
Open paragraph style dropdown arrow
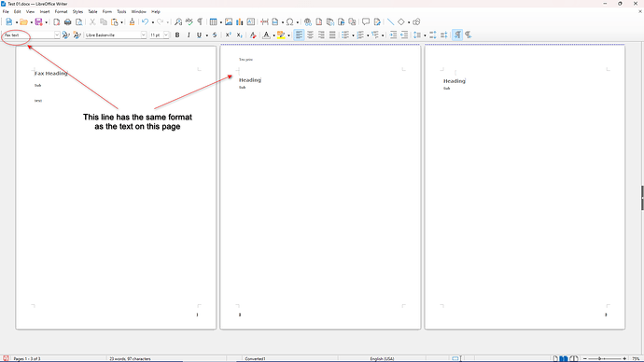[57, 35]
